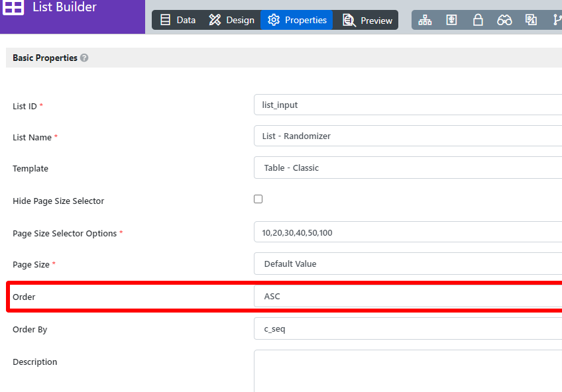Image resolution: width=562 pixels, height=392 pixels.
Task: Click the translation icon in toolbar
Action: pyautogui.click(x=531, y=20)
